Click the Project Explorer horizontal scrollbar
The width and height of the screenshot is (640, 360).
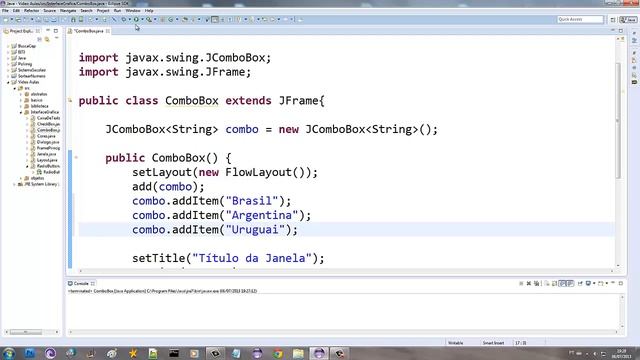tap(26, 332)
